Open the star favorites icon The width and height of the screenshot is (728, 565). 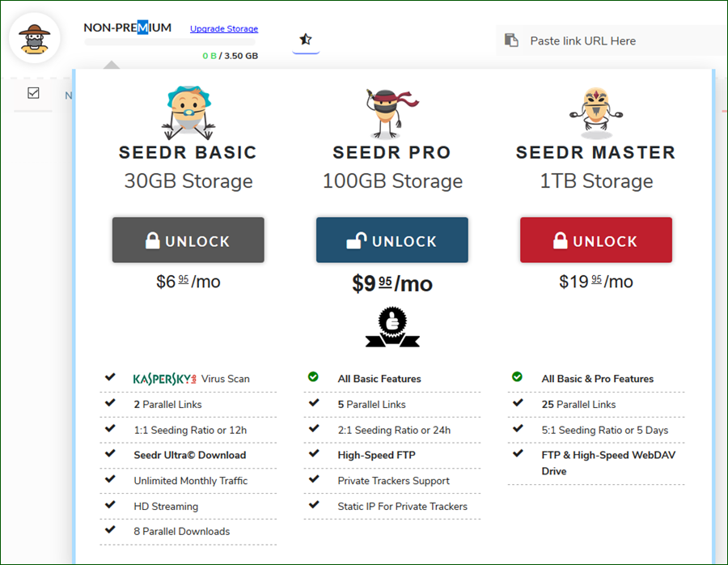tap(306, 39)
